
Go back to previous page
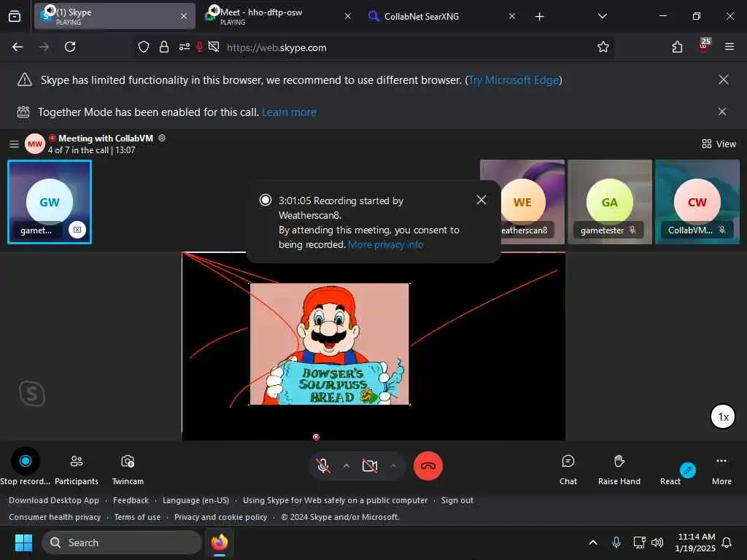coord(18,47)
